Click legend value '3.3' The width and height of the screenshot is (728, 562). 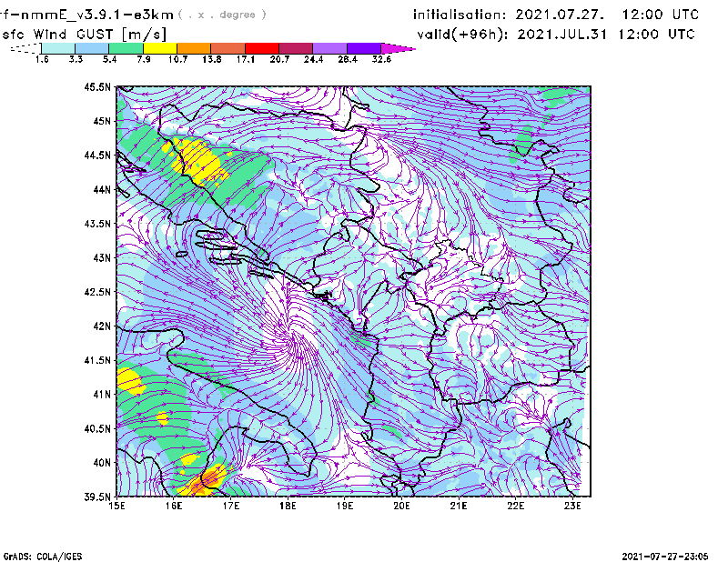[76, 59]
